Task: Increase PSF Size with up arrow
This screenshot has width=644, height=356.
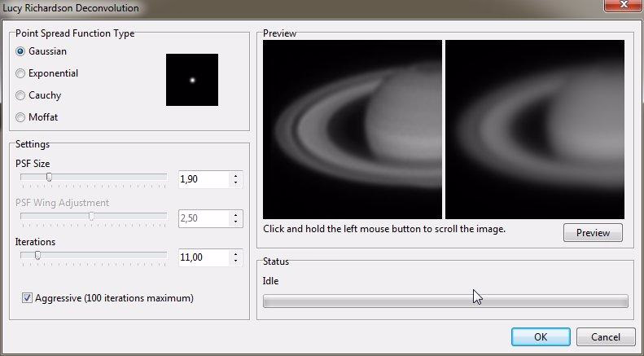Action: tap(236, 175)
